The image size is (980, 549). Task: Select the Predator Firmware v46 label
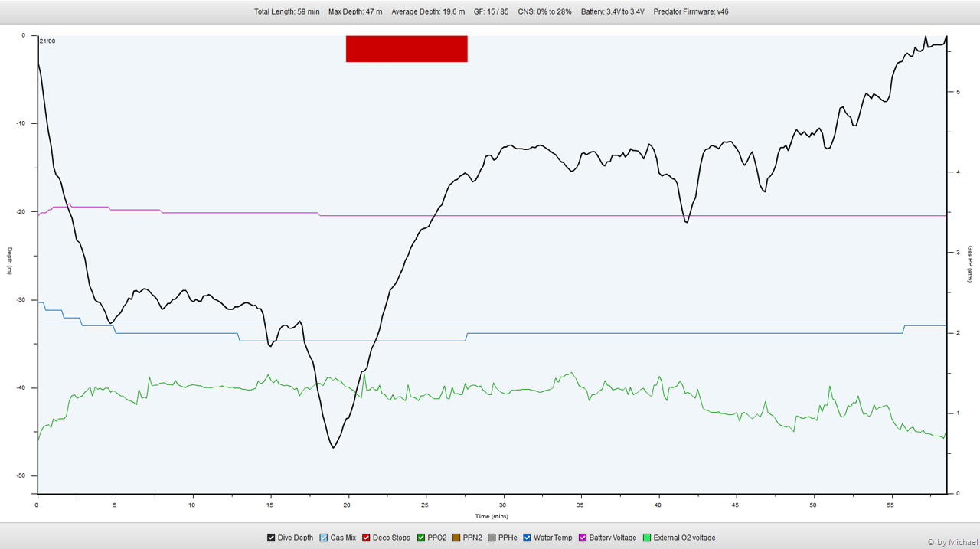tap(689, 11)
